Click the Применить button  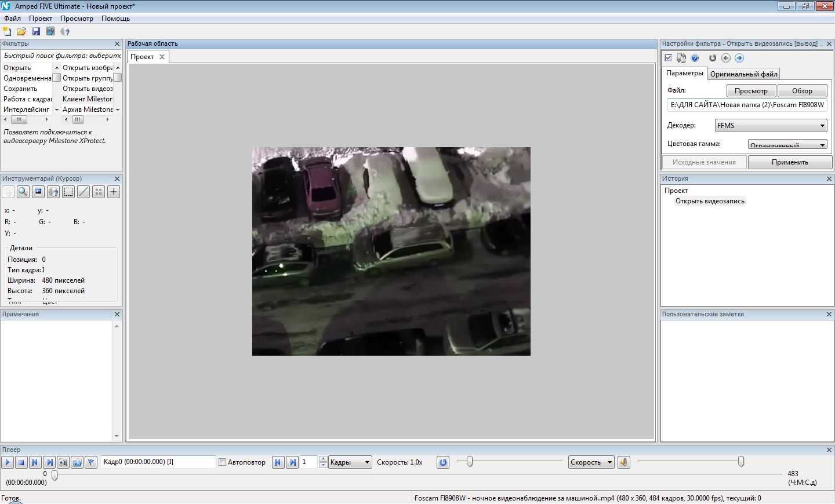point(789,162)
